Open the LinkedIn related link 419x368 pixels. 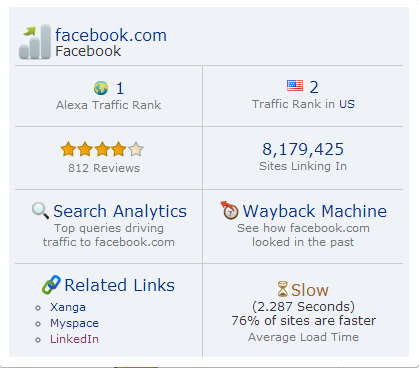click(74, 339)
